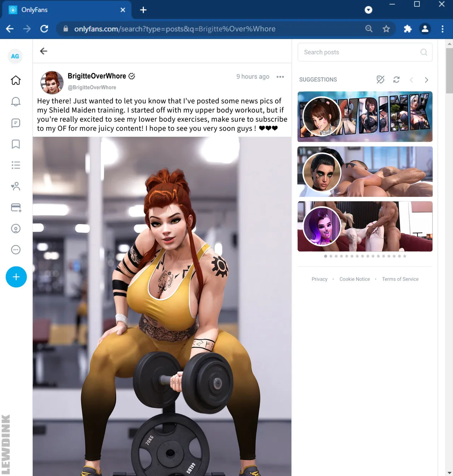The image size is (453, 476).
Task: Open the Notifications bell in sidebar
Action: 16,102
